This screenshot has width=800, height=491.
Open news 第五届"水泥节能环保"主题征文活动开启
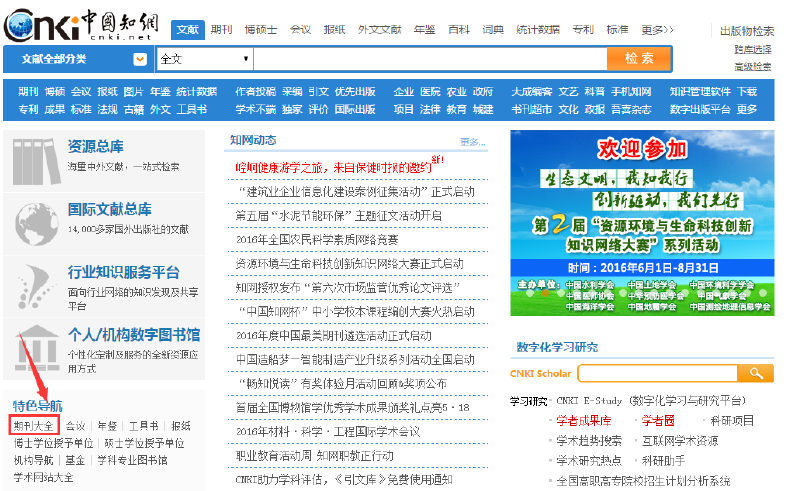pos(338,216)
